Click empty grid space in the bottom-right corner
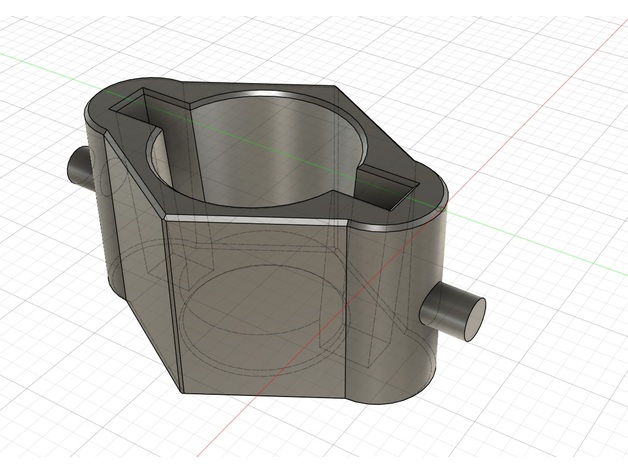The height and width of the screenshot is (472, 628). click(560, 420)
